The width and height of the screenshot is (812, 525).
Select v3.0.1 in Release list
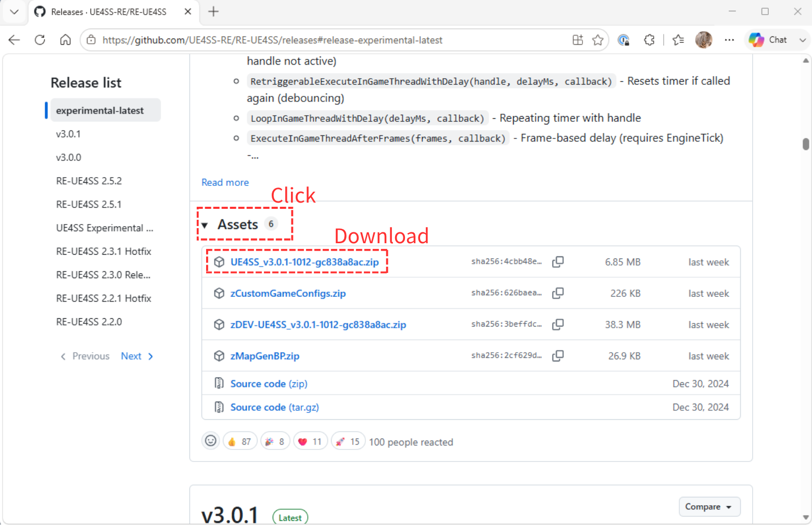click(x=68, y=134)
